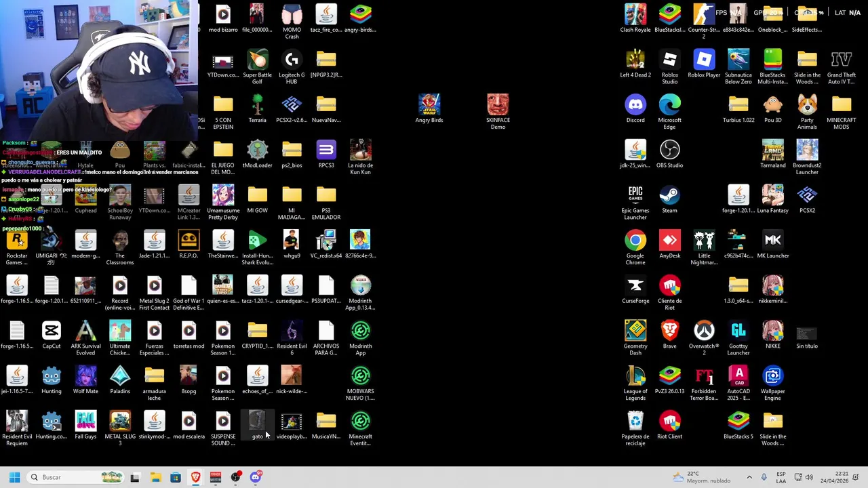Open the MusicaYN... folder

[x=326, y=426]
